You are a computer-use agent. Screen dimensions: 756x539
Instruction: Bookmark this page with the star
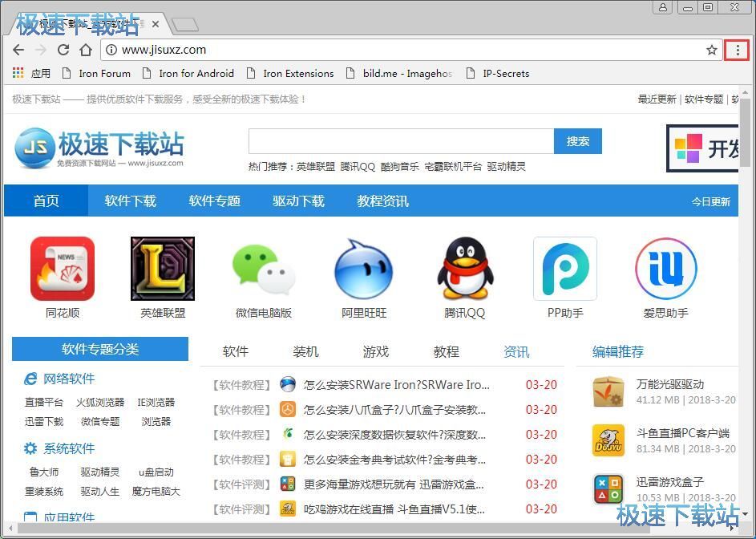point(712,50)
